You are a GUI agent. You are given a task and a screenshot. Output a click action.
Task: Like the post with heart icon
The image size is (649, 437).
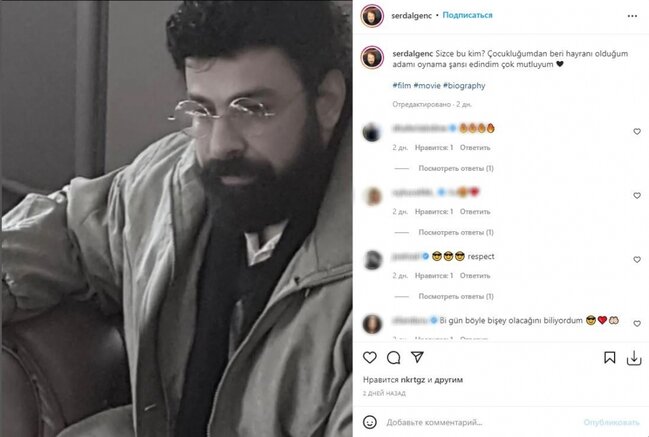click(370, 357)
